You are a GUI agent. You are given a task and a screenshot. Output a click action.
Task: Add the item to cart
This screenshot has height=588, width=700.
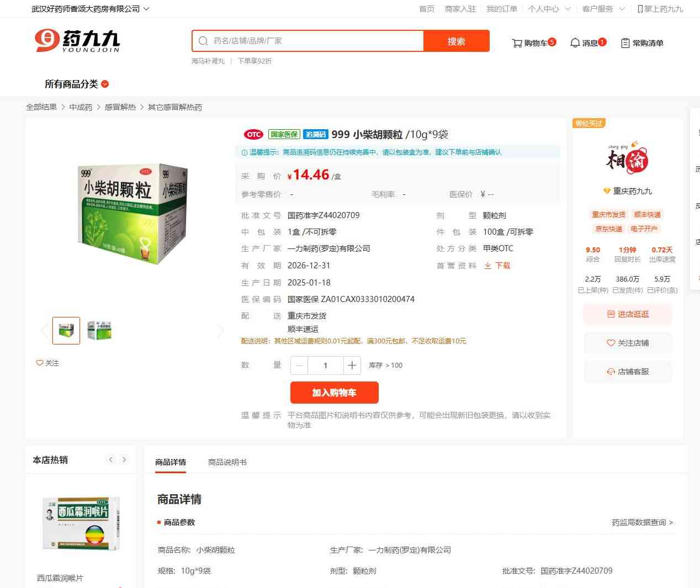pos(335,393)
